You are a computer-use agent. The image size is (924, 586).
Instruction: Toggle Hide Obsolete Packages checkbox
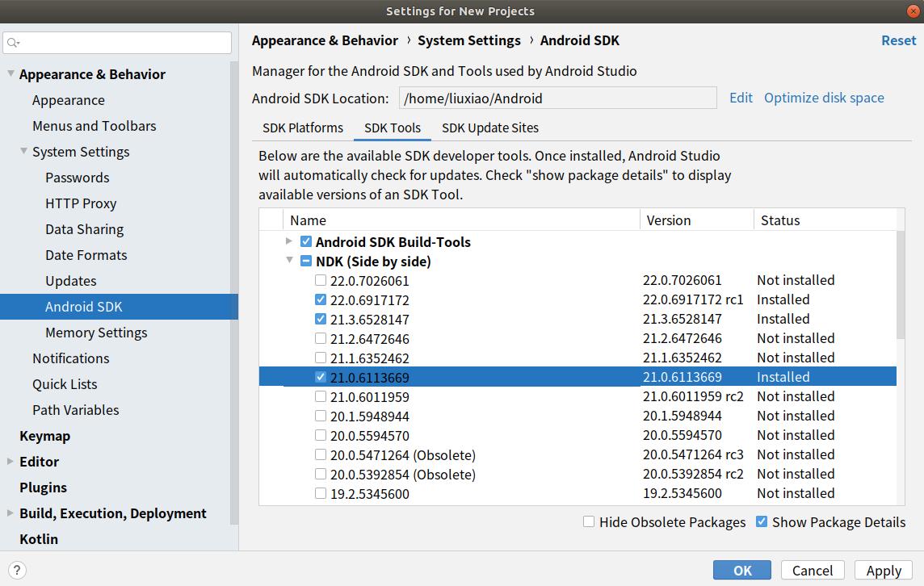[589, 522]
